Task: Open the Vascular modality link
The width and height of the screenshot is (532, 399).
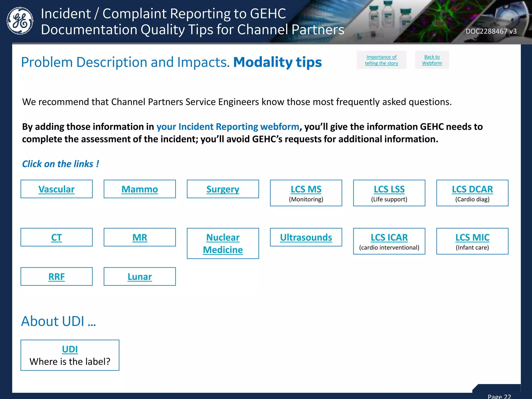Action: 56,189
